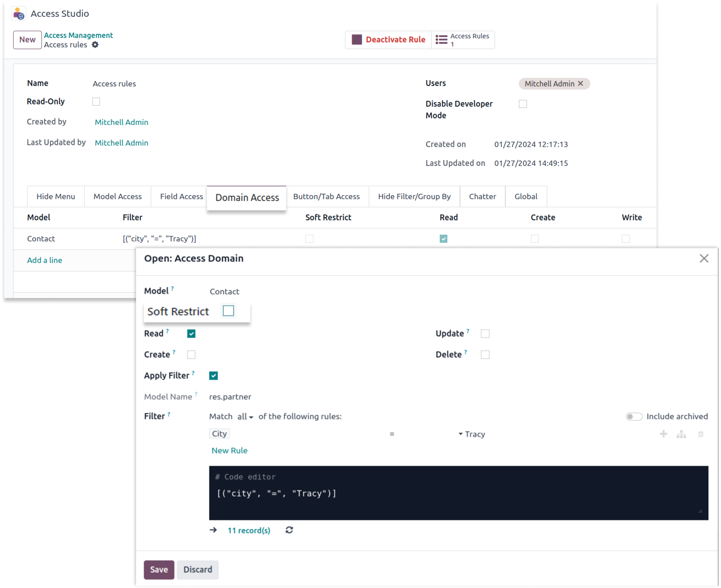
Task: Click the branch icon in filter row
Action: coord(681,434)
